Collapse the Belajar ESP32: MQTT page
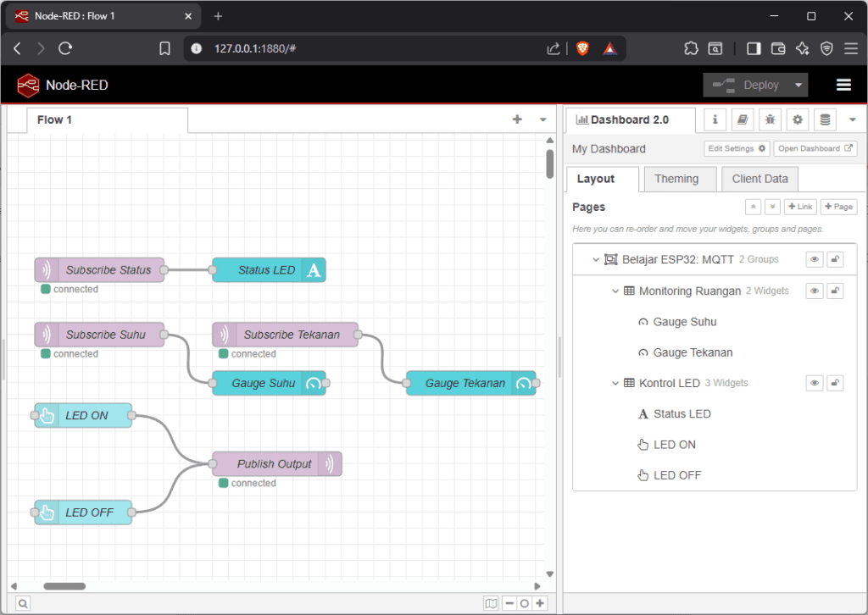 596,259
